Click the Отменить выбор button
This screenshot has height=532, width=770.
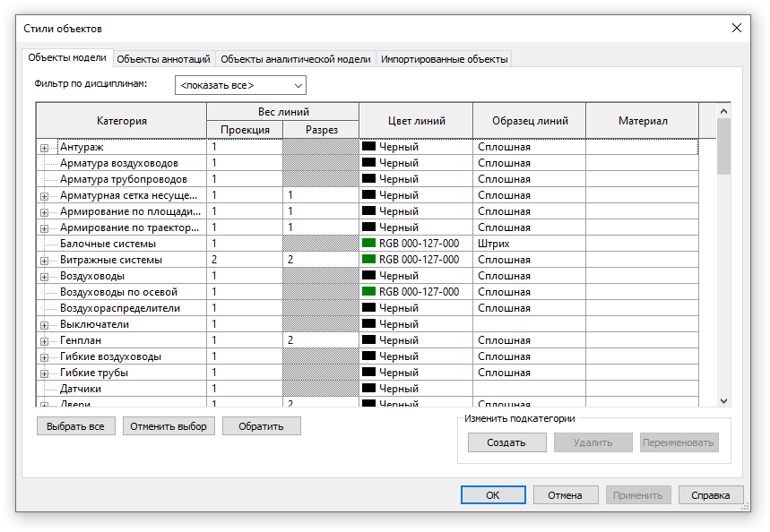tap(169, 426)
